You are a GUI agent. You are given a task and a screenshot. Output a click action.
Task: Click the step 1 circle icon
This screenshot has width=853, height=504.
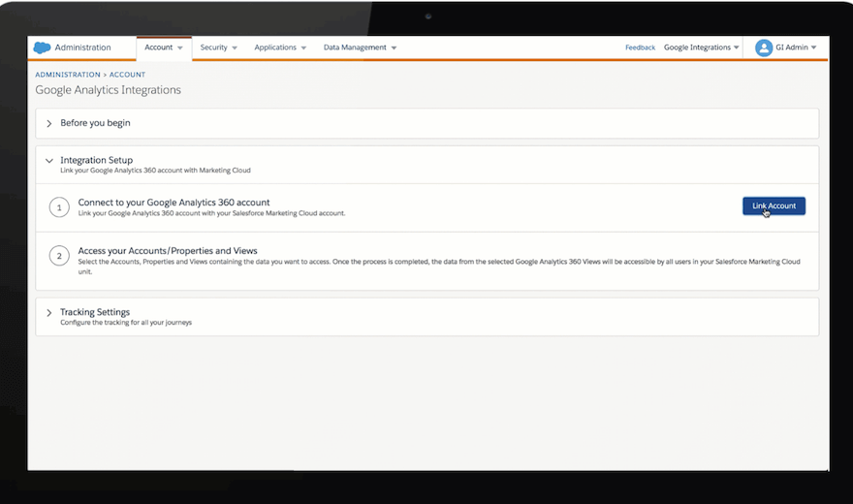coord(60,207)
